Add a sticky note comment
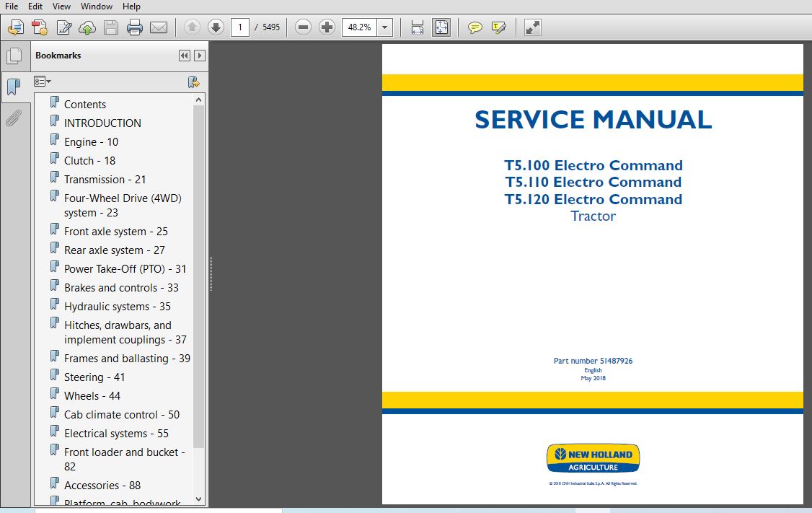This screenshot has width=812, height=513. pos(475,27)
